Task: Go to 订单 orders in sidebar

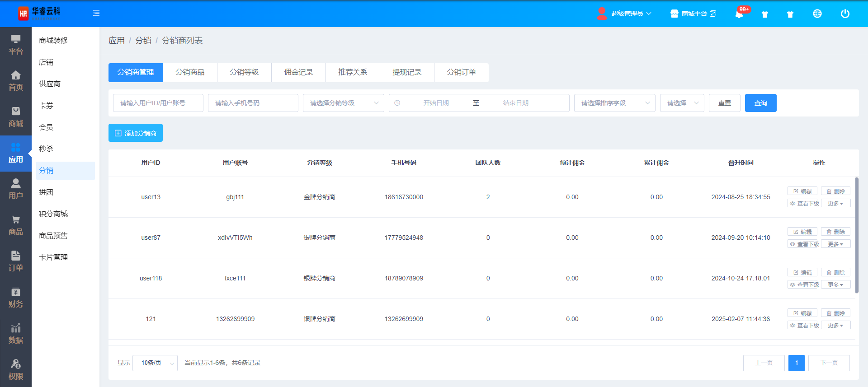Action: coord(16,261)
